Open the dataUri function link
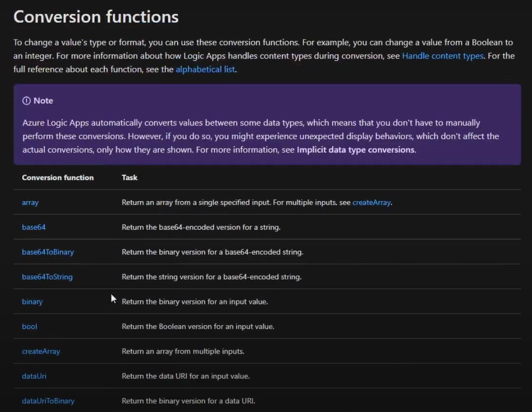This screenshot has height=412, width=532. coord(34,376)
